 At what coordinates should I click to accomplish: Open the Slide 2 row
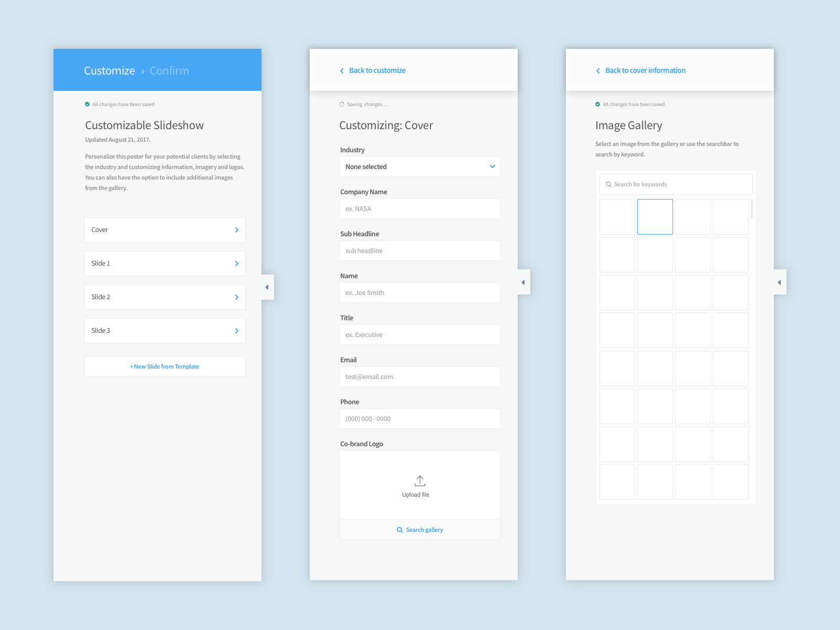pyautogui.click(x=165, y=297)
